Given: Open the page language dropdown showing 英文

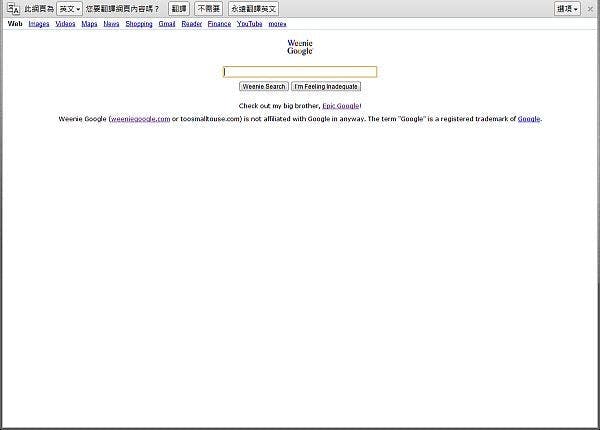Looking at the screenshot, I should [70, 9].
